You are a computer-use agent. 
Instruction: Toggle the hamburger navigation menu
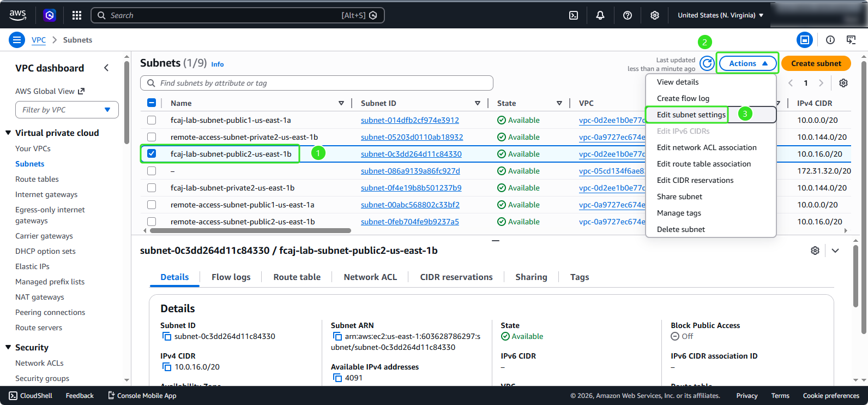17,40
